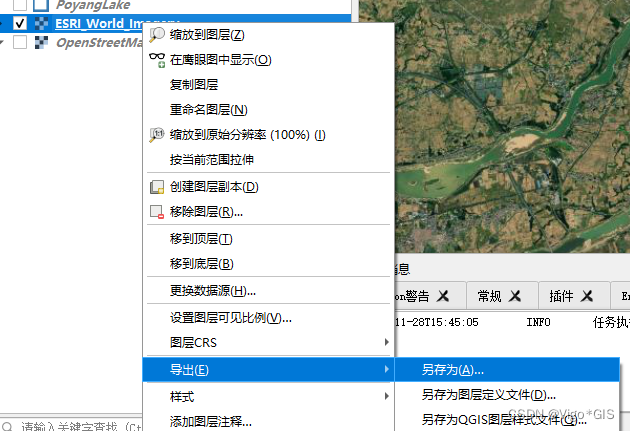
Task: Click the INFO log message entry
Action: point(538,322)
